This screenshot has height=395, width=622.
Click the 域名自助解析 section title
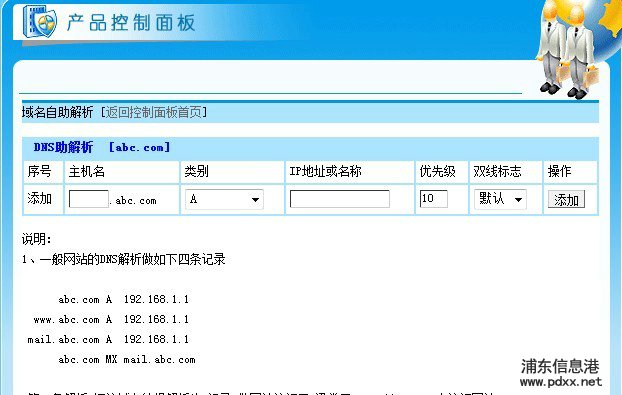tap(57, 112)
